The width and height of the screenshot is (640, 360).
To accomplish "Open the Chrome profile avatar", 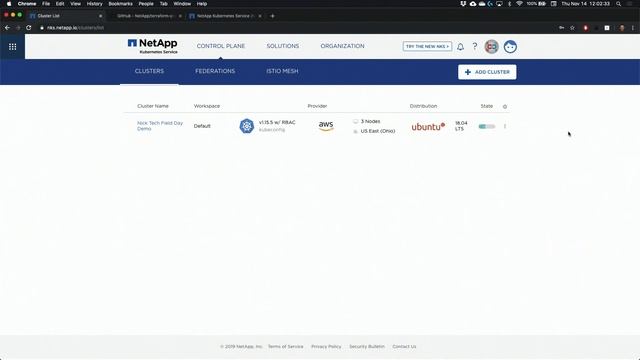I will pyautogui.click(x=622, y=28).
